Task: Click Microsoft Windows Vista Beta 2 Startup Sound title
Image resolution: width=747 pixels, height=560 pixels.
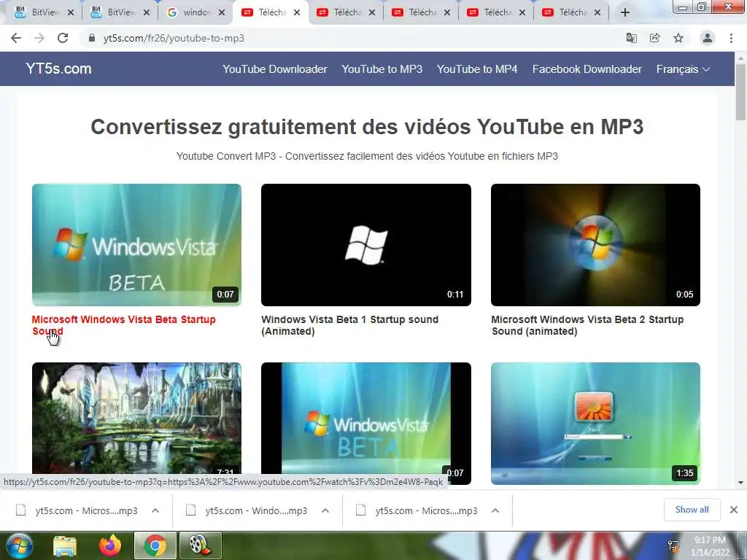Action: tap(587, 325)
